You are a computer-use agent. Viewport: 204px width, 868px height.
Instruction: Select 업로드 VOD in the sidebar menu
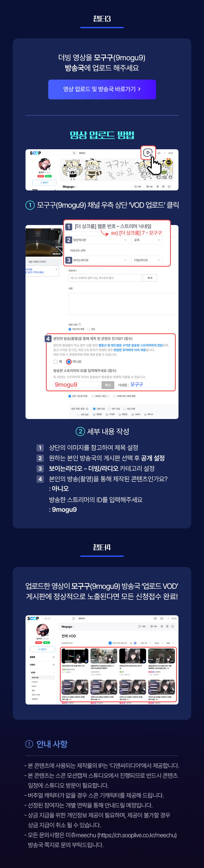tap(36, 694)
